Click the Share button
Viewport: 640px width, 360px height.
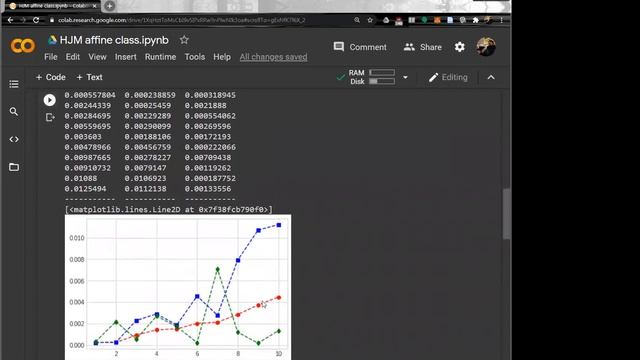[x=422, y=47]
